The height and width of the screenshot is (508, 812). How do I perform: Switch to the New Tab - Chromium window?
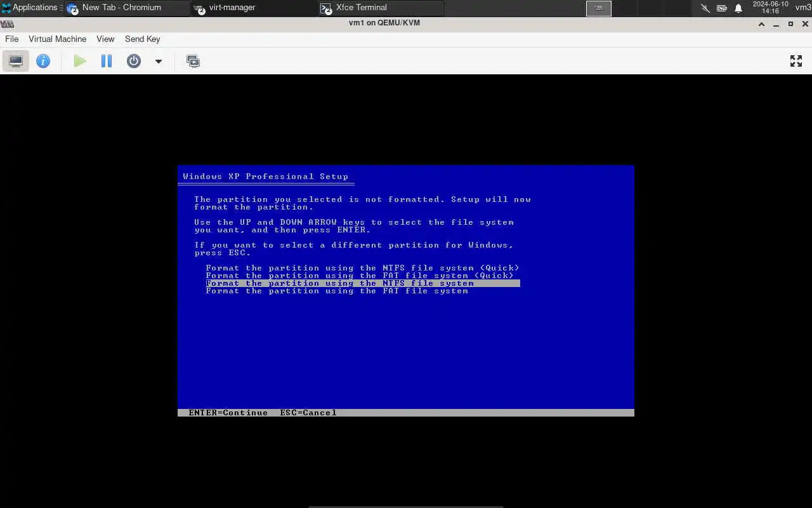point(127,8)
